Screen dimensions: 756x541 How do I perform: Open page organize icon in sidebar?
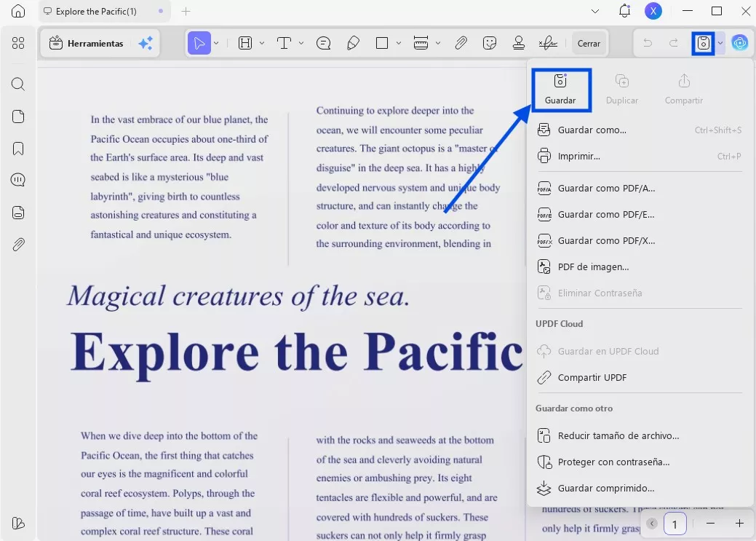(18, 117)
